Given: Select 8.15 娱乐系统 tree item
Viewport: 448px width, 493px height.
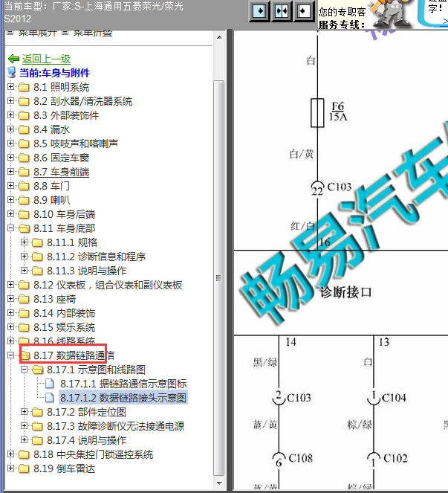Looking at the screenshot, I should click(x=64, y=327).
